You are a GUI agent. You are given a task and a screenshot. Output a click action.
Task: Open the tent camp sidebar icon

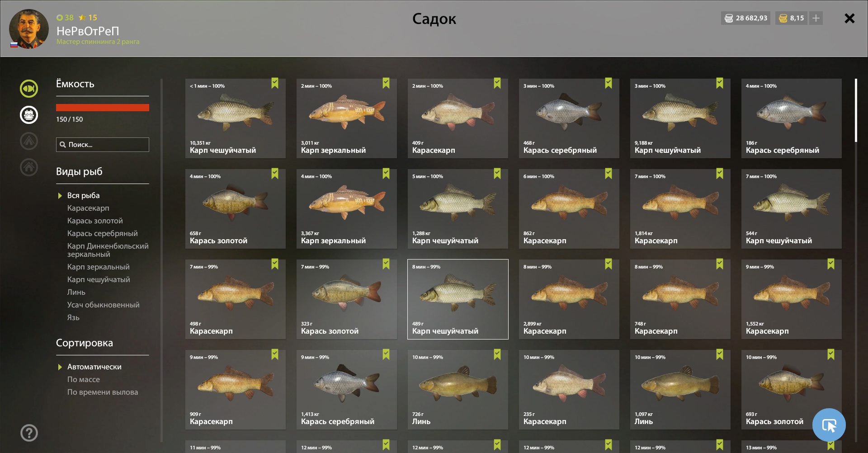[29, 141]
